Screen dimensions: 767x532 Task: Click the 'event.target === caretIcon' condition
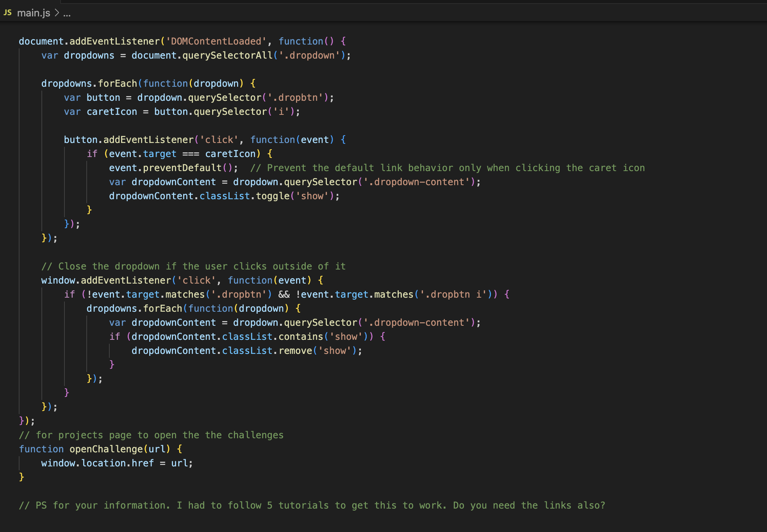click(182, 154)
